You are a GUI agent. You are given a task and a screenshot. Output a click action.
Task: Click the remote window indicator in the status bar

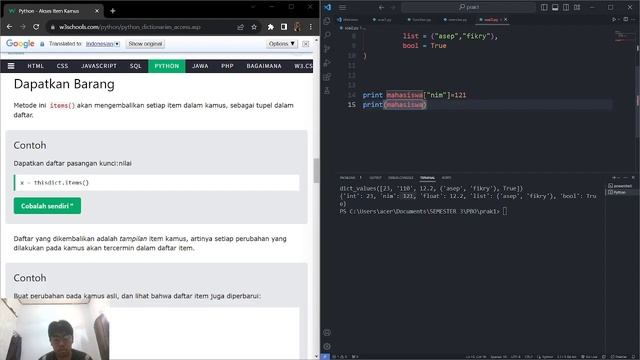coord(325,357)
